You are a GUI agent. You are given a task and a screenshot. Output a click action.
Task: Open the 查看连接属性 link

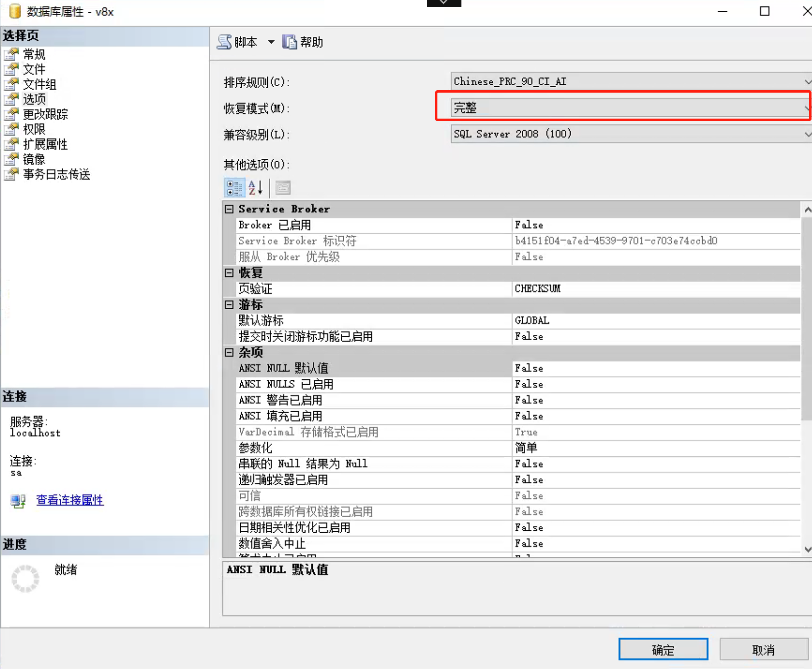pyautogui.click(x=70, y=500)
